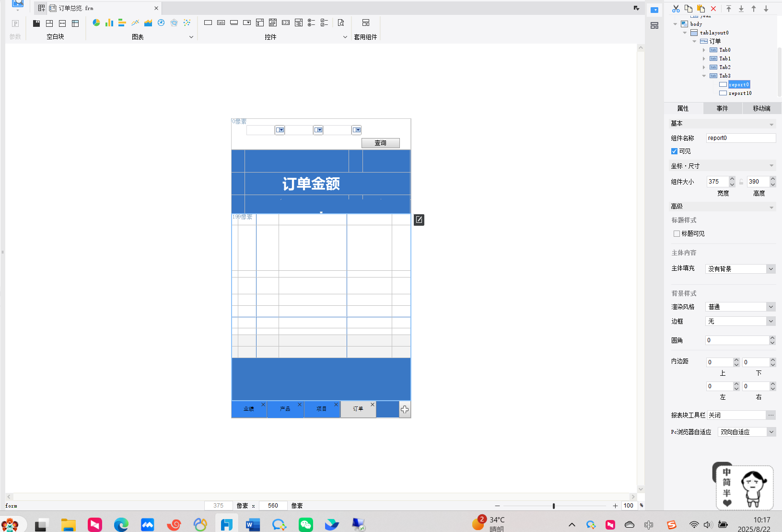Insert a gauge chart component

161,23
